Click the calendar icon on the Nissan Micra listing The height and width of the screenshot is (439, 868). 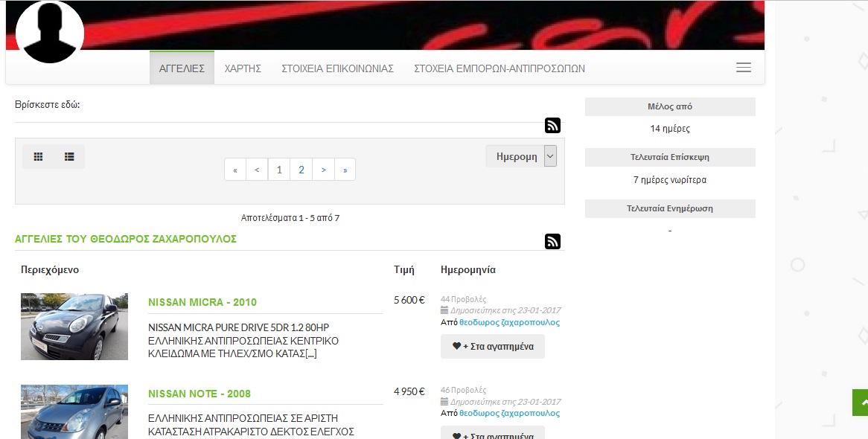click(444, 310)
